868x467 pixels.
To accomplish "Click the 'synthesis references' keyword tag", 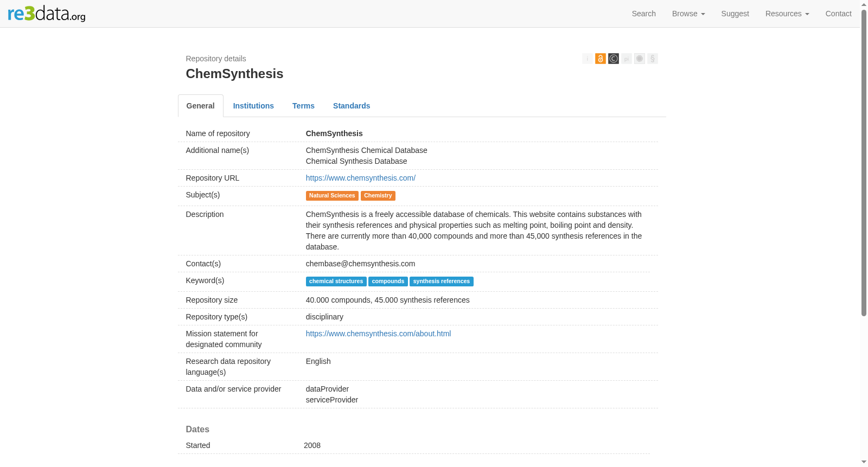I will pyautogui.click(x=442, y=282).
